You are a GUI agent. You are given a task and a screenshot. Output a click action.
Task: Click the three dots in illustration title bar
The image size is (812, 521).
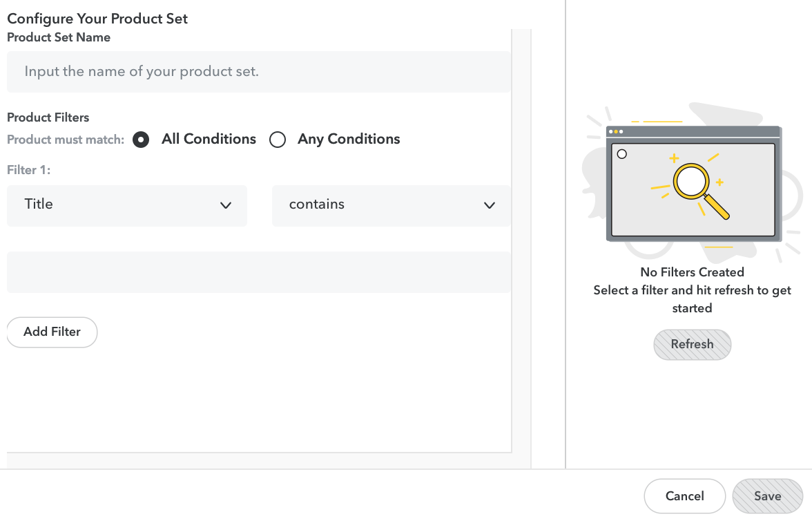(x=616, y=131)
